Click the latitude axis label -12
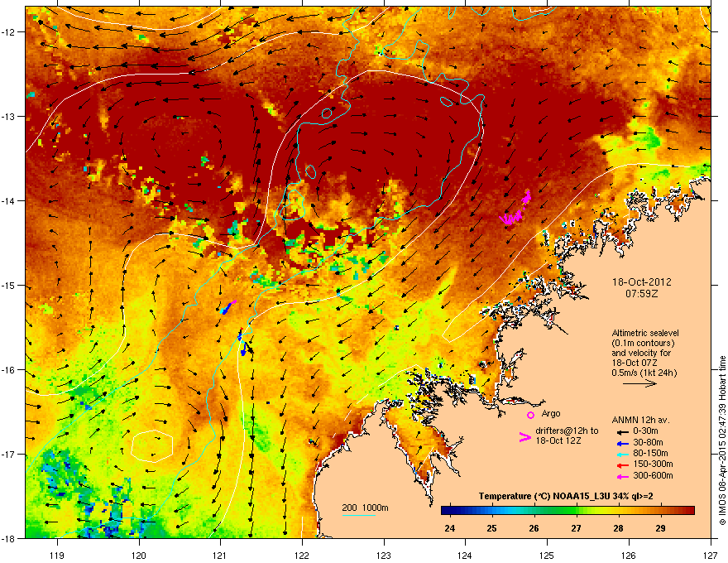 tap(9, 32)
